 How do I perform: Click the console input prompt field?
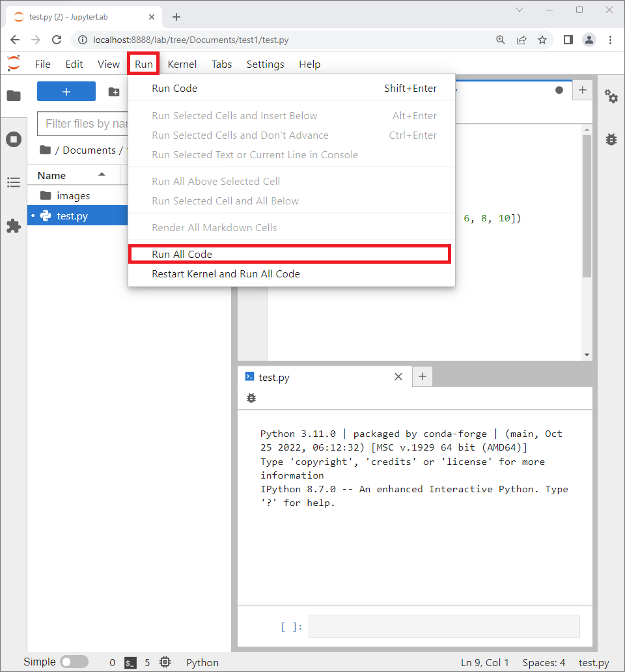(443, 626)
